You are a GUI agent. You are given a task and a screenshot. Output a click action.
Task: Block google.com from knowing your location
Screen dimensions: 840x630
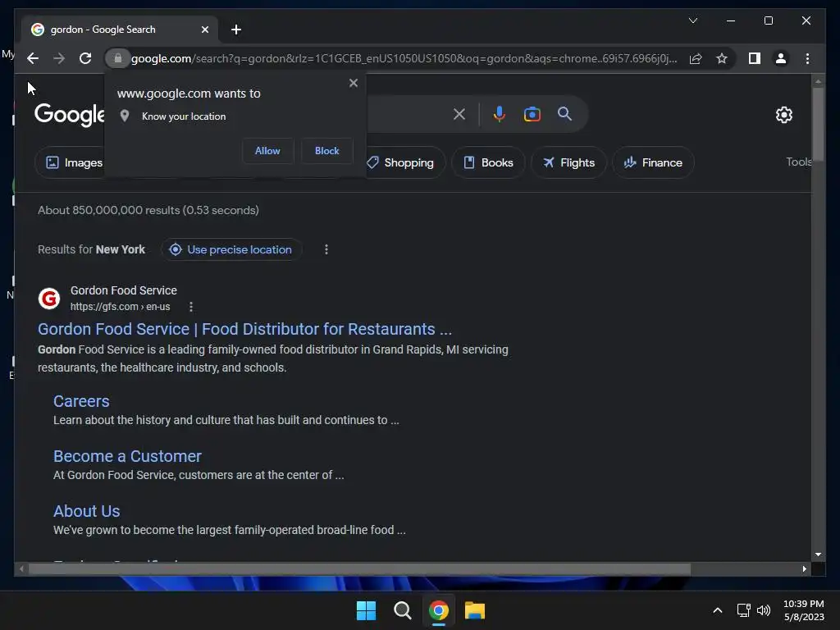tap(326, 151)
